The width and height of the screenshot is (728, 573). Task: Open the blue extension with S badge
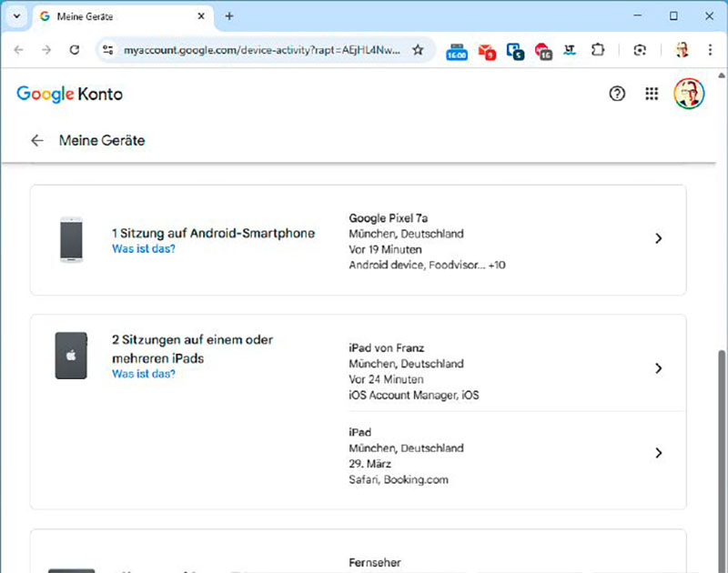(x=515, y=52)
